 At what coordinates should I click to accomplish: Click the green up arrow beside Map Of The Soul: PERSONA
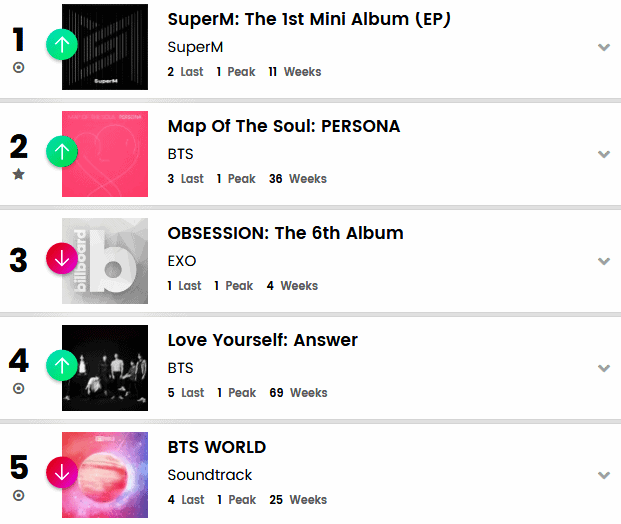click(62, 152)
